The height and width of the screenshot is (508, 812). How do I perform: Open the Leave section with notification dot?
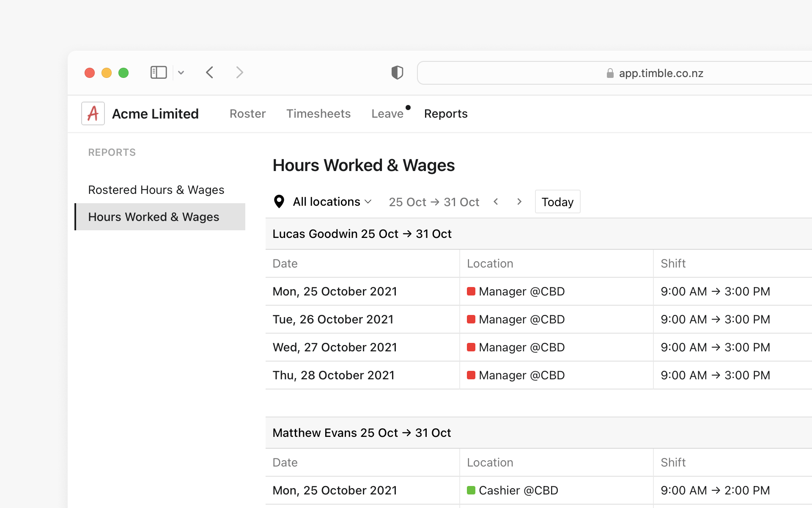(387, 113)
